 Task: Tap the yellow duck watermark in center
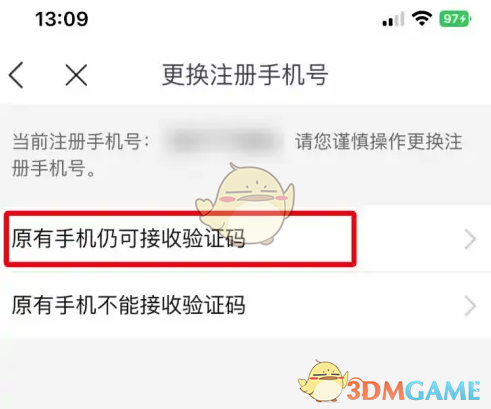tap(245, 203)
